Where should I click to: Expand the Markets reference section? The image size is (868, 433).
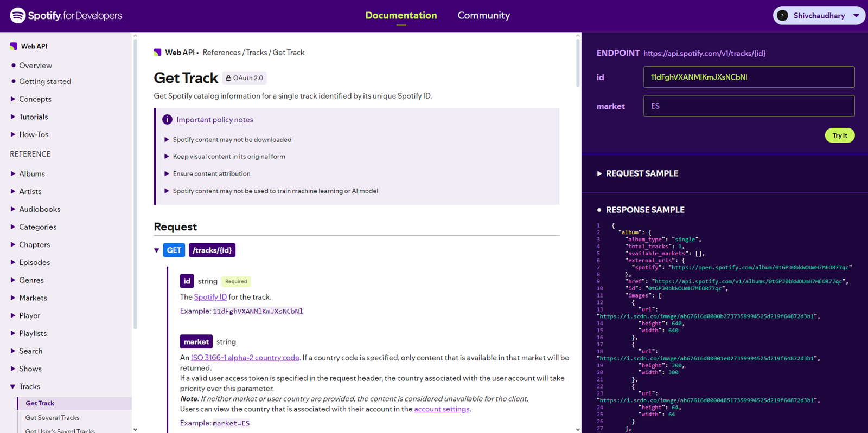tap(29, 298)
